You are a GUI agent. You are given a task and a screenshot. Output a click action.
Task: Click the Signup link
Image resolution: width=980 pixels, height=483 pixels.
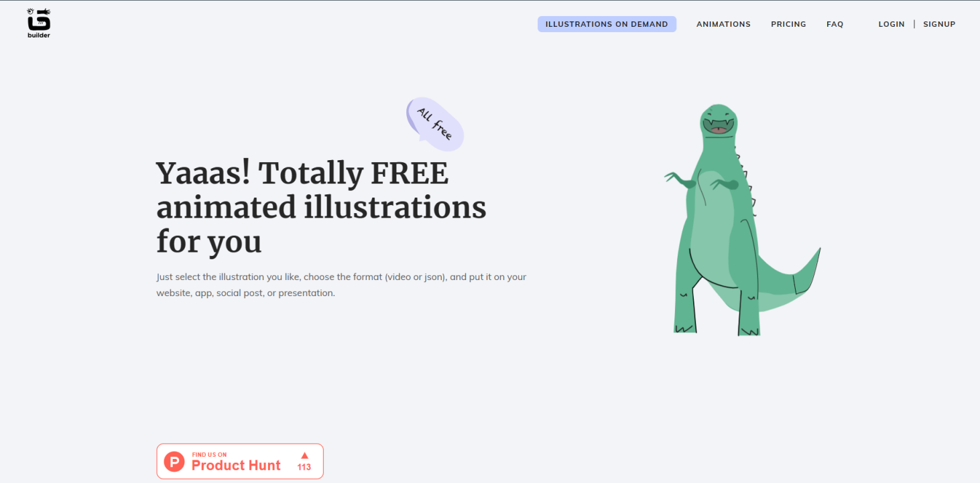[x=939, y=24]
